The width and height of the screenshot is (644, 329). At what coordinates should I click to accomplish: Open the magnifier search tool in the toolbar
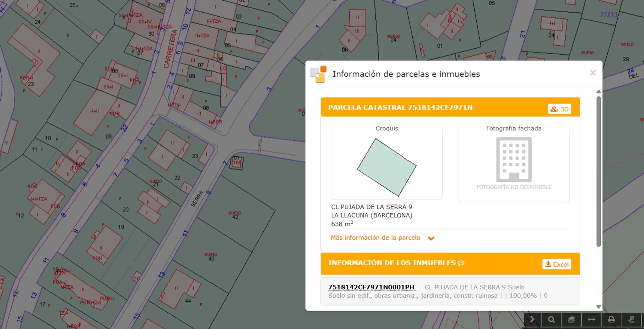(x=551, y=319)
